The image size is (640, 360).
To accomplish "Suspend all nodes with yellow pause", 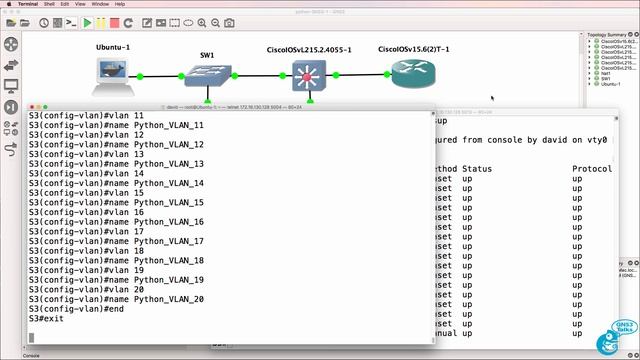I will pos(101,23).
